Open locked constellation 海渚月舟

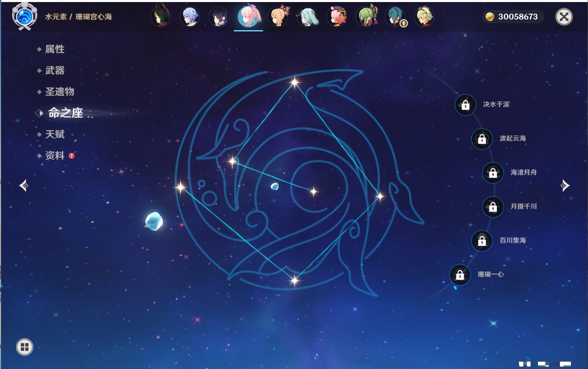pyautogui.click(x=493, y=172)
